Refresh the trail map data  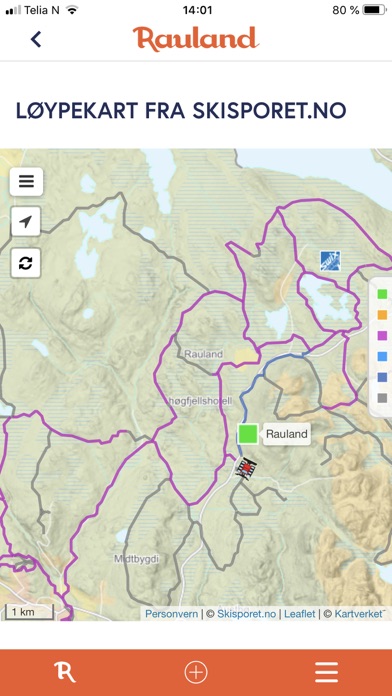click(x=26, y=263)
